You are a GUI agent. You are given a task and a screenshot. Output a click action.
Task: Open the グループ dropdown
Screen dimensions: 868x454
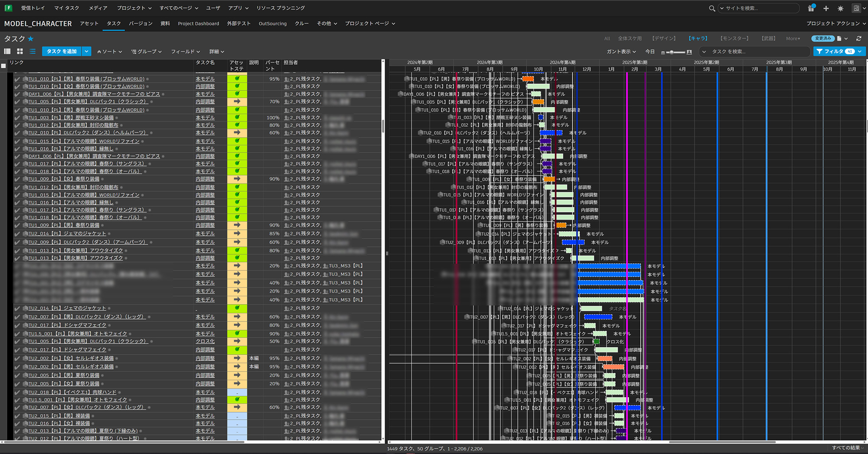click(146, 51)
